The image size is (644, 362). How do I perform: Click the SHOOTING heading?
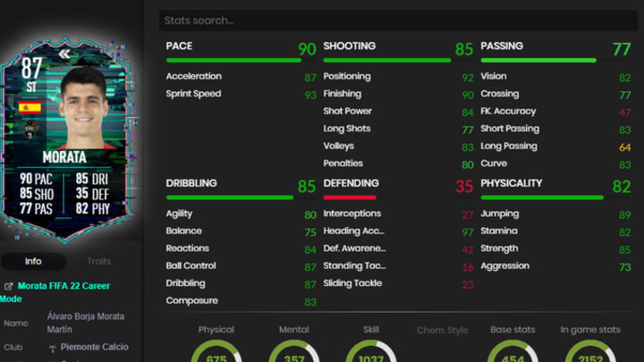[350, 46]
